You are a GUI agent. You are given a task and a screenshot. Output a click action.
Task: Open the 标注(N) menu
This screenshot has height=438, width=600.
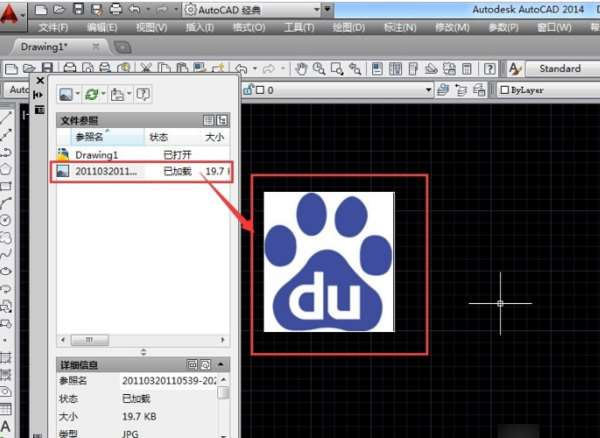pyautogui.click(x=400, y=28)
